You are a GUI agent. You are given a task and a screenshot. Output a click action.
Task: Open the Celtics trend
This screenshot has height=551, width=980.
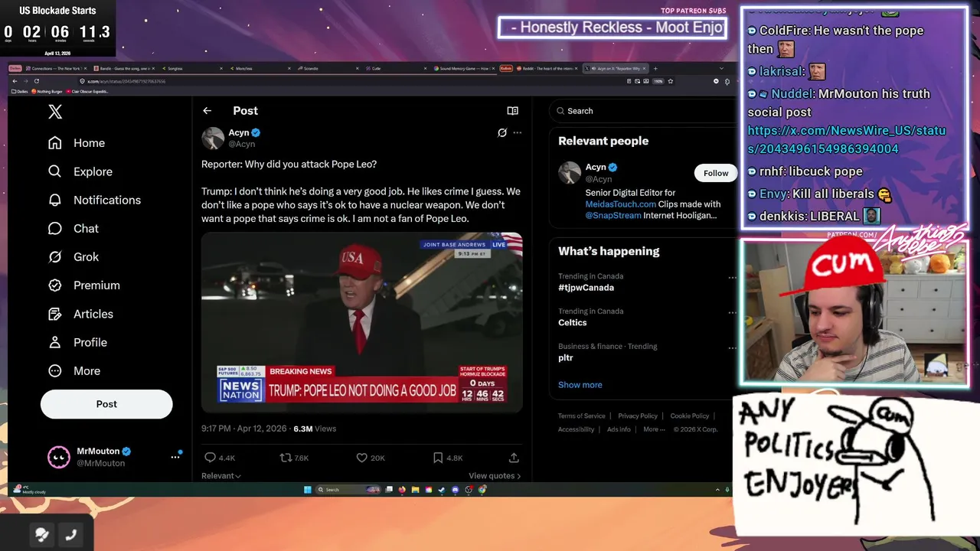point(573,323)
